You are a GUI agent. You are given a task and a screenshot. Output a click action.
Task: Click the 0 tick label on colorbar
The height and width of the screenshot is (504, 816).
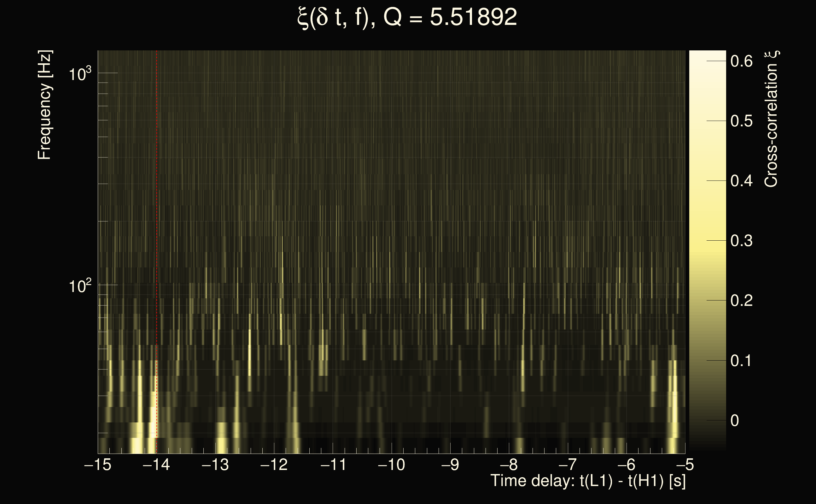[x=735, y=421]
